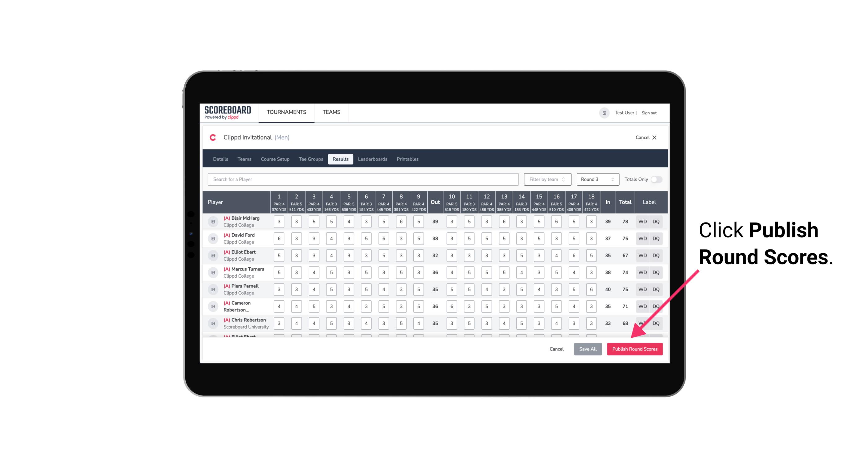Switch to the Leaderboards tab

372,159
